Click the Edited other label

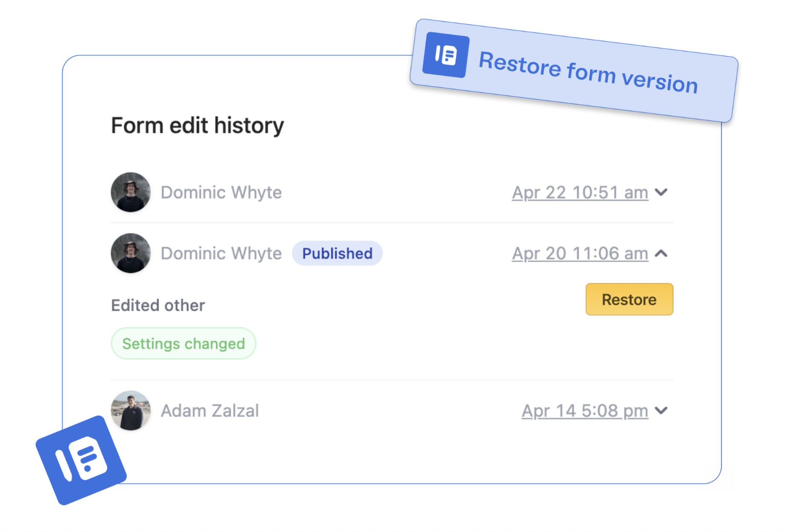click(x=158, y=305)
